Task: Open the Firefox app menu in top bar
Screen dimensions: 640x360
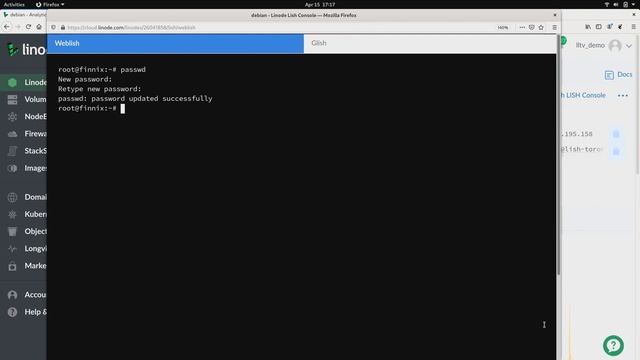Action: (x=50, y=4)
